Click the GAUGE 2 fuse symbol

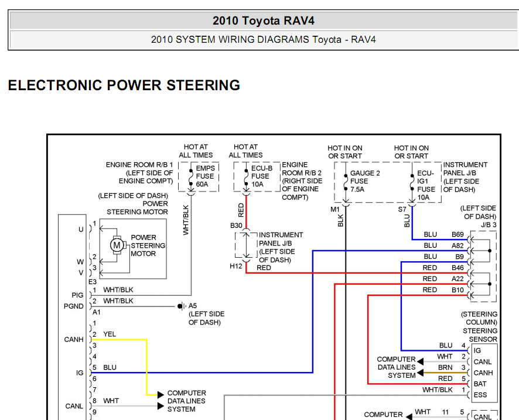(x=346, y=182)
